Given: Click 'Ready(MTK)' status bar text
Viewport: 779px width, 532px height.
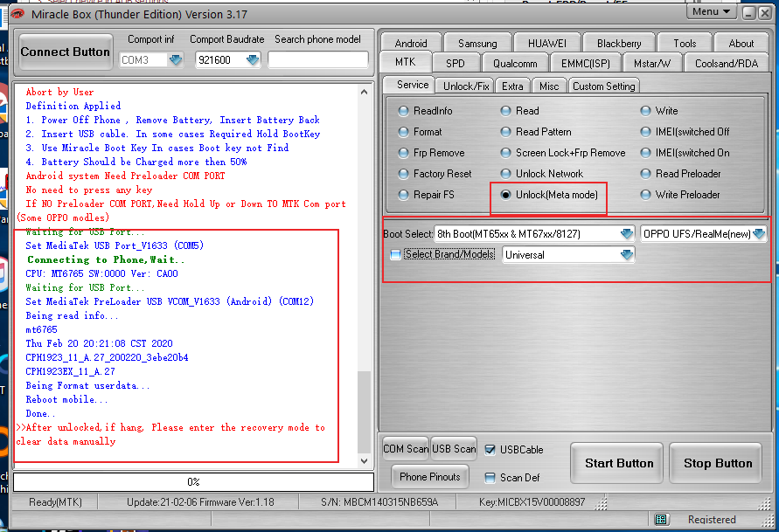Looking at the screenshot, I should click(x=55, y=502).
